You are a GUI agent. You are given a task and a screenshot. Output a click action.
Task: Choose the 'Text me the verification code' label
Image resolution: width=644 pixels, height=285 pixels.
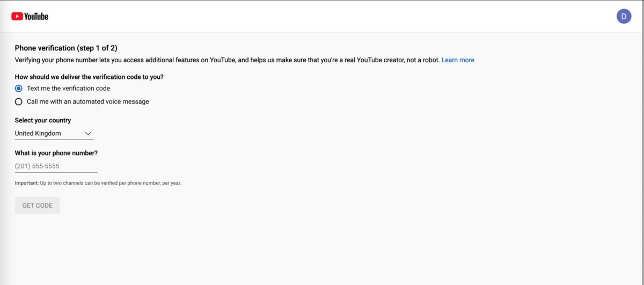point(68,88)
